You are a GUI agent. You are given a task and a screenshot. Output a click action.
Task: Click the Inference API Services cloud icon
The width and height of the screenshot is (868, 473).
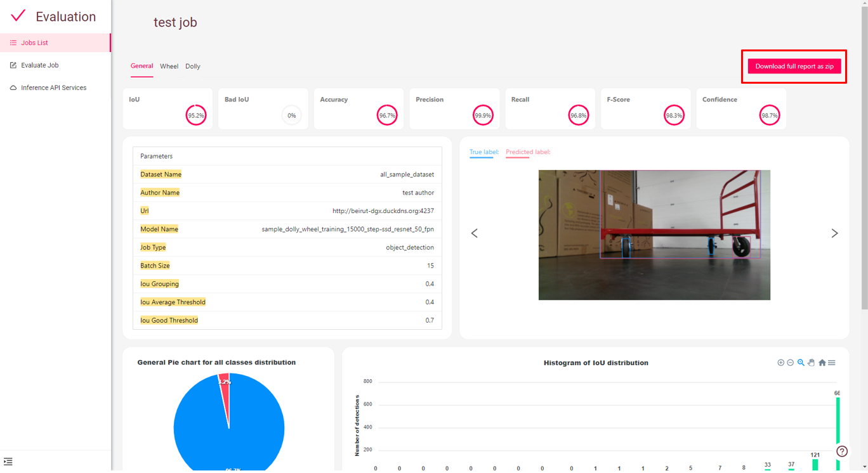click(x=13, y=87)
